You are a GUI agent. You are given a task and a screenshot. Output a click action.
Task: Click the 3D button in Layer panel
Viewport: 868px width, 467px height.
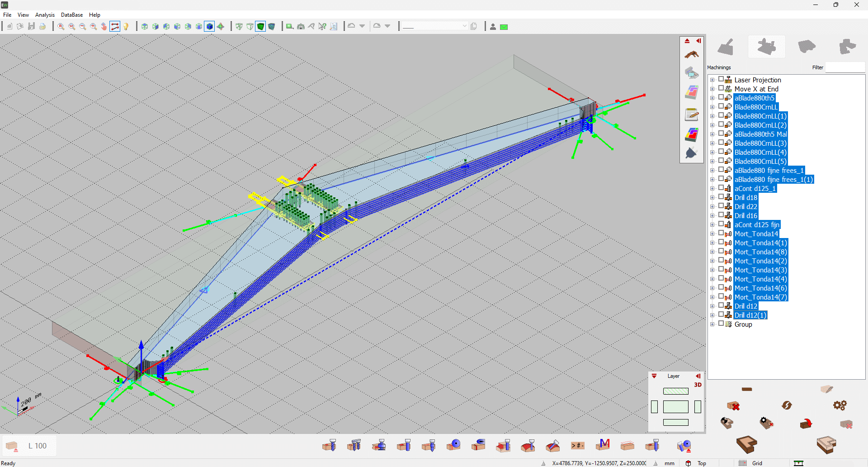(x=698, y=385)
